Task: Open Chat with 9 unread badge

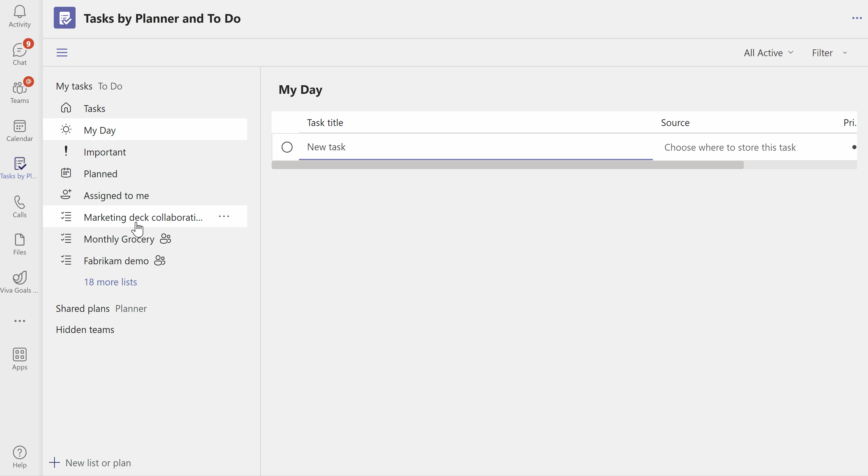Action: coord(20,54)
